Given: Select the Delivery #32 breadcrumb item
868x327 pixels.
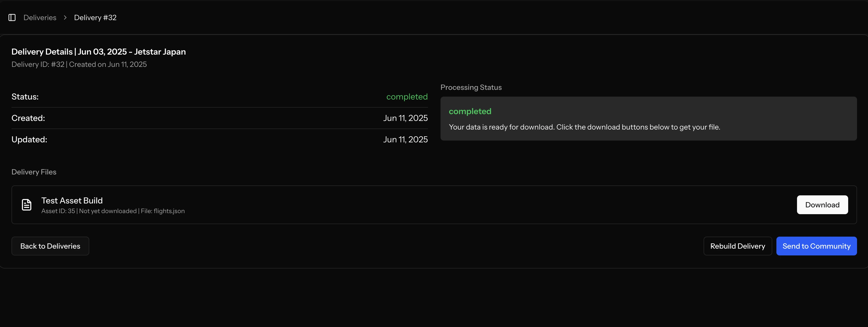Looking at the screenshot, I should (x=95, y=17).
